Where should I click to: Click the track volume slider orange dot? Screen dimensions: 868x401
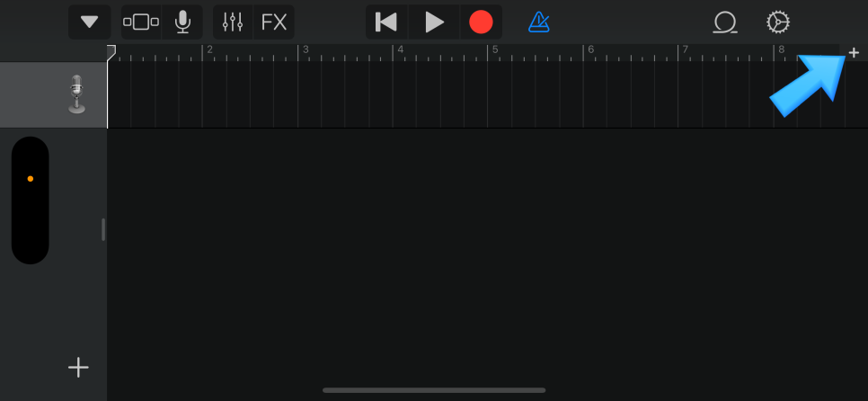(x=31, y=179)
